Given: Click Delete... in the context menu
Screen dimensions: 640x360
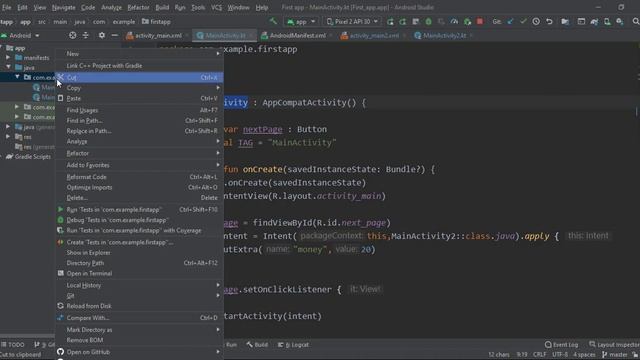Looking at the screenshot, I should pyautogui.click(x=139, y=198).
